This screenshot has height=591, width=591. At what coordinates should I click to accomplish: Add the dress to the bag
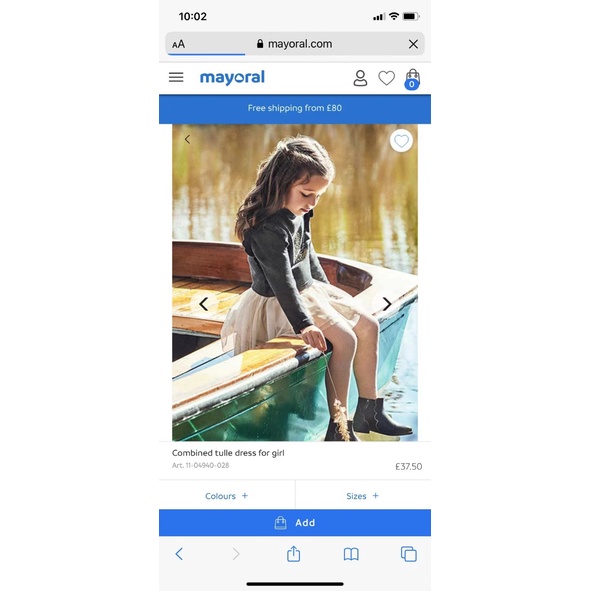[295, 523]
